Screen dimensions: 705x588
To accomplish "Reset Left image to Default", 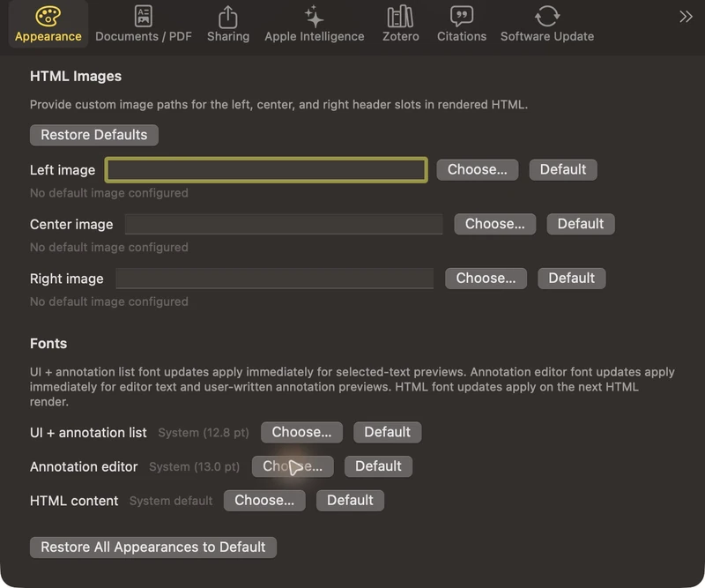I will click(563, 169).
